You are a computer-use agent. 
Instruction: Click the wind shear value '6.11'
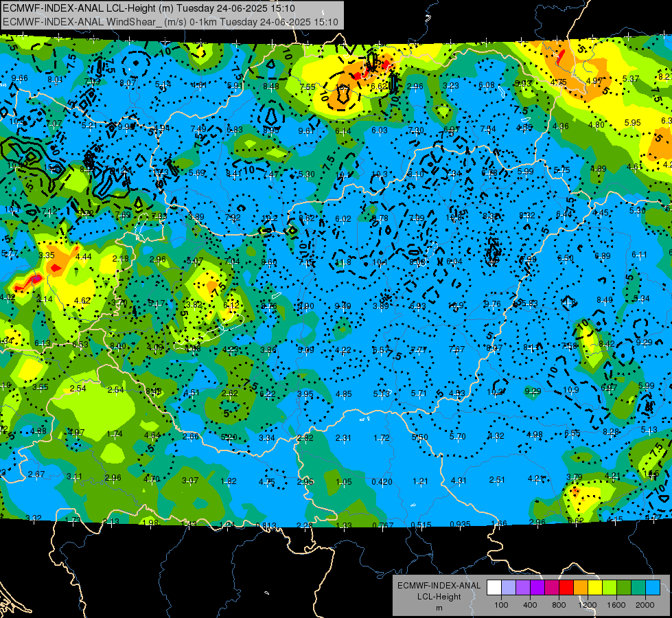(639, 255)
